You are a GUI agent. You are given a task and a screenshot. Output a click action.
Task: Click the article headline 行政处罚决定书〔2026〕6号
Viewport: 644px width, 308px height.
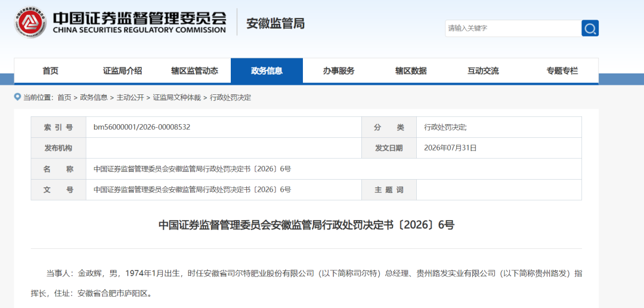pos(306,225)
